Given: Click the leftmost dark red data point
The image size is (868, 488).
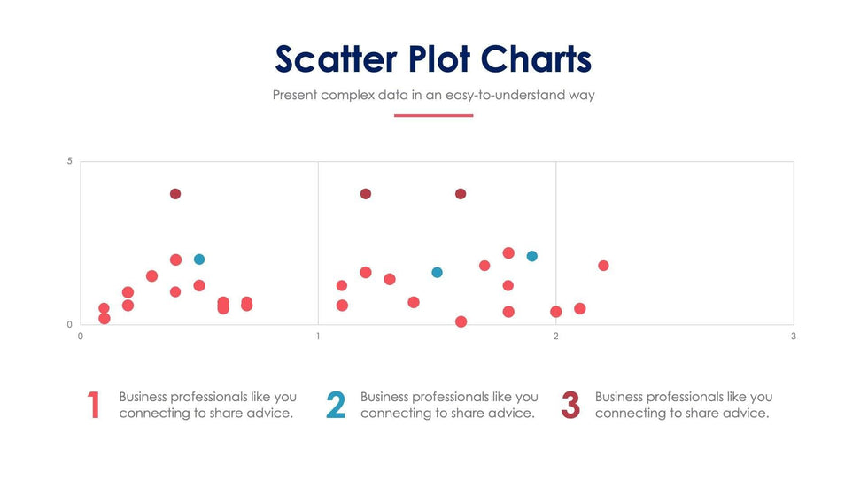Looking at the screenshot, I should 175,194.
